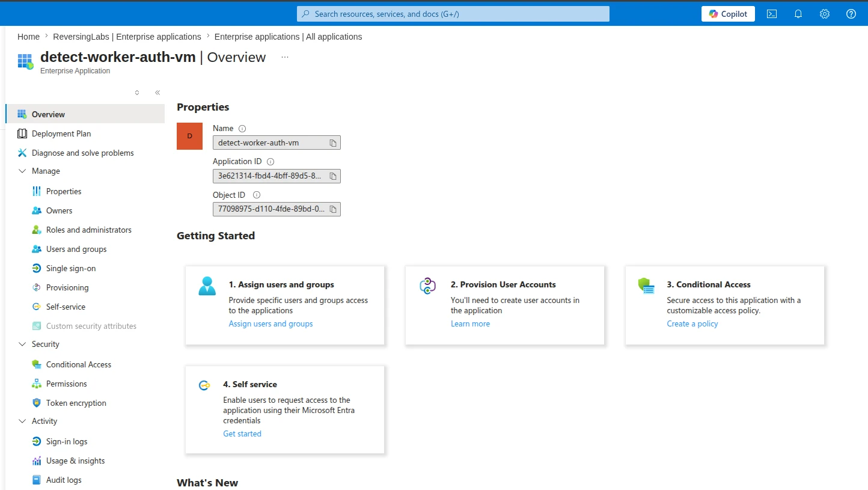
Task: Show info tooltip for Name
Action: point(242,129)
